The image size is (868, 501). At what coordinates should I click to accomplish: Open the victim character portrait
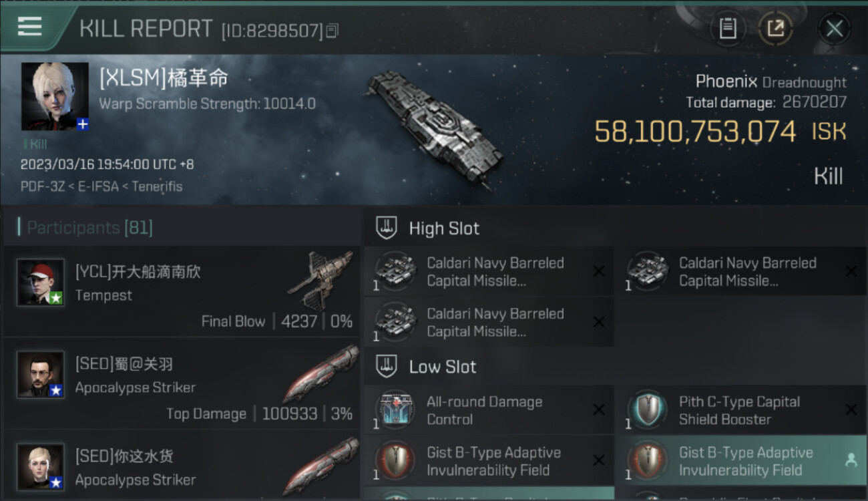click(x=55, y=96)
